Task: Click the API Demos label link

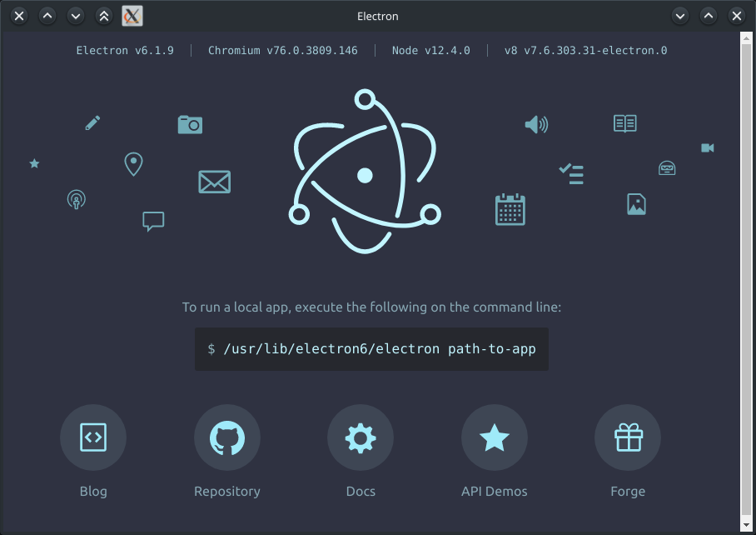Action: (x=495, y=491)
